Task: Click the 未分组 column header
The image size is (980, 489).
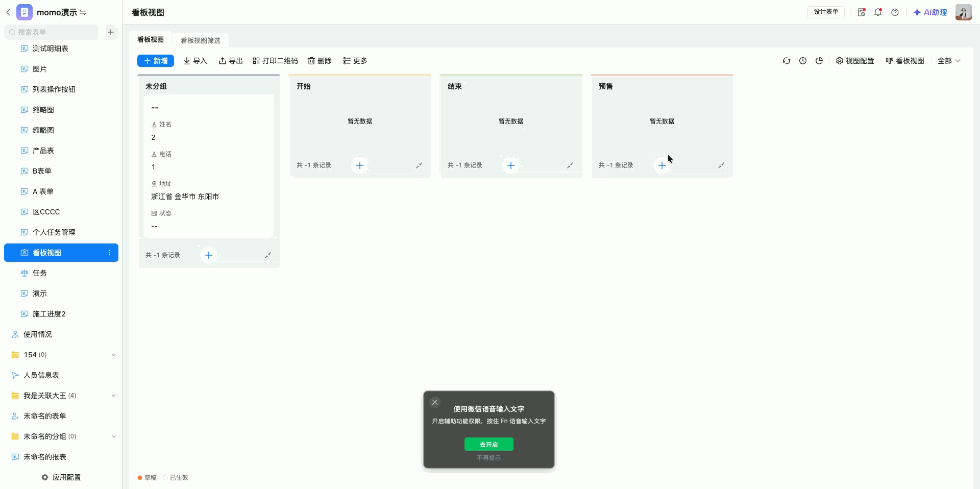Action: [156, 86]
